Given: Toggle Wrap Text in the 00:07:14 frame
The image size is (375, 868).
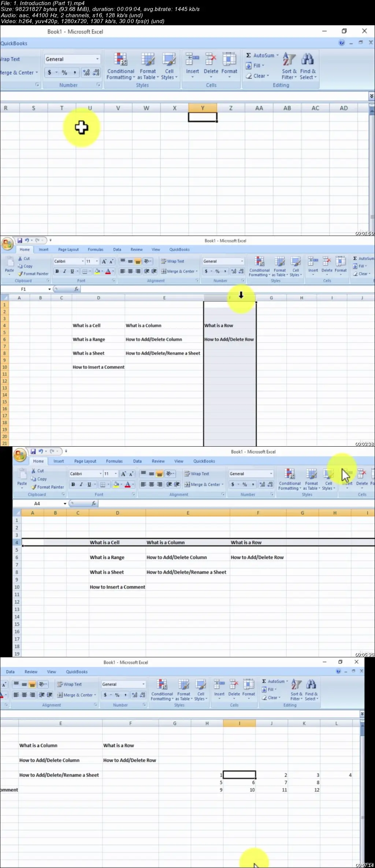Looking at the screenshot, I should click(69, 684).
